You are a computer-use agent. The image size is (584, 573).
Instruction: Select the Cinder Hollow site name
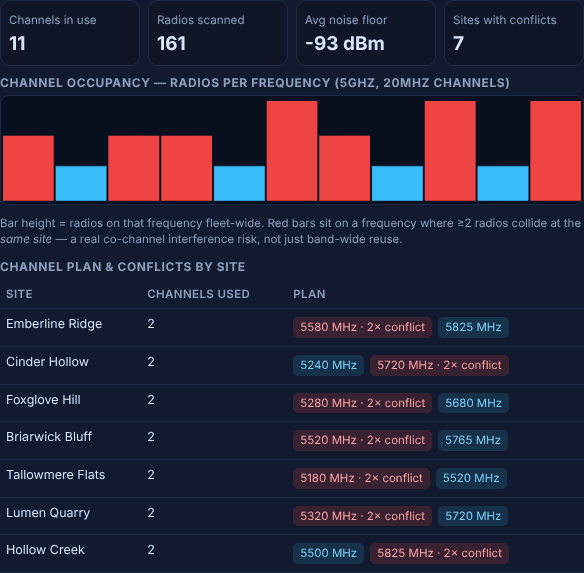47,362
